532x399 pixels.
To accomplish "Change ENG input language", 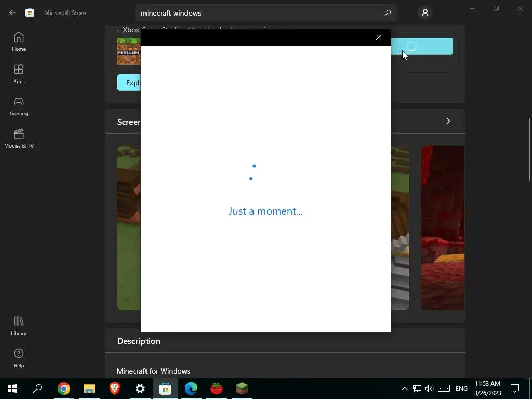I will click(x=461, y=389).
